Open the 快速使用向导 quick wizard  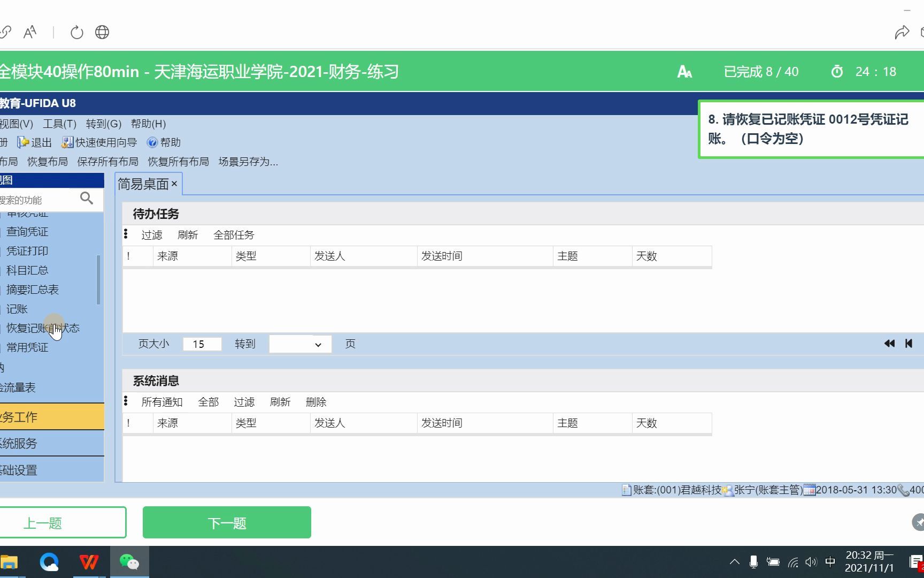99,142
